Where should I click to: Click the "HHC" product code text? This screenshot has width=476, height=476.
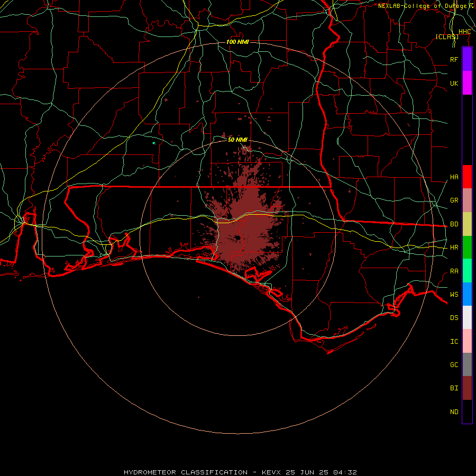click(x=464, y=32)
